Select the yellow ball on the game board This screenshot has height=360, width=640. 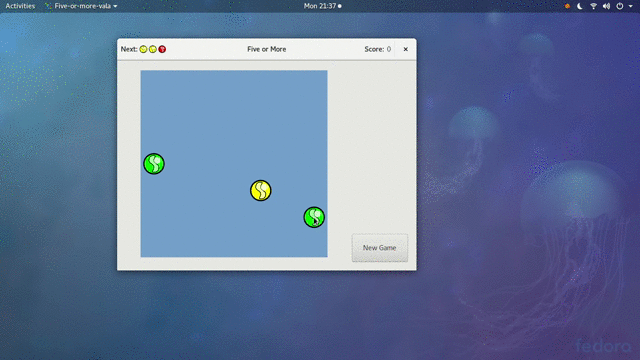[260, 190]
